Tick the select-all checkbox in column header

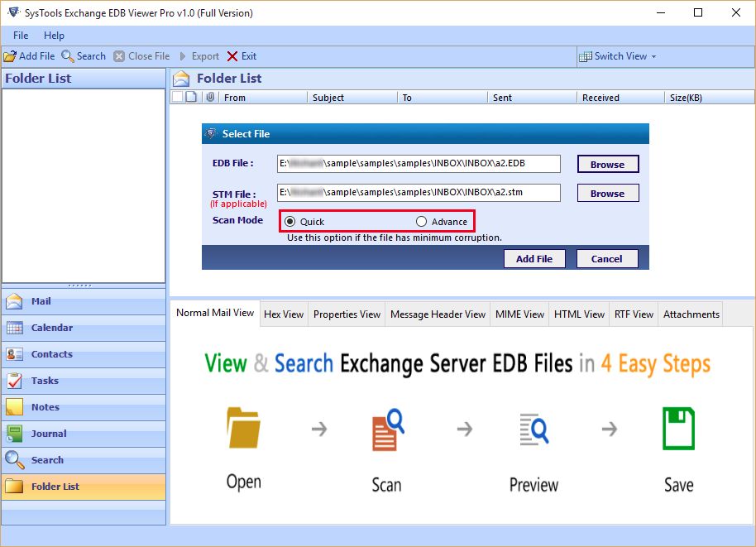tap(176, 97)
